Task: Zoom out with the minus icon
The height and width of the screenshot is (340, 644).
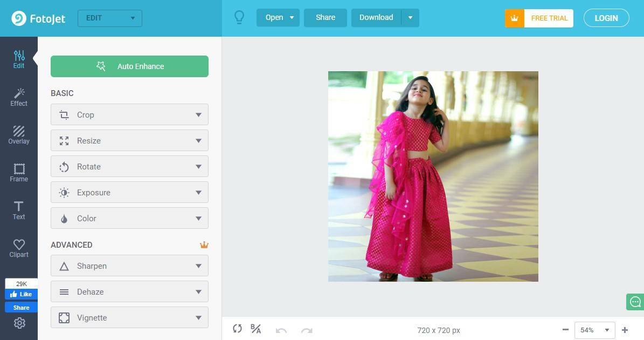Action: (x=565, y=330)
